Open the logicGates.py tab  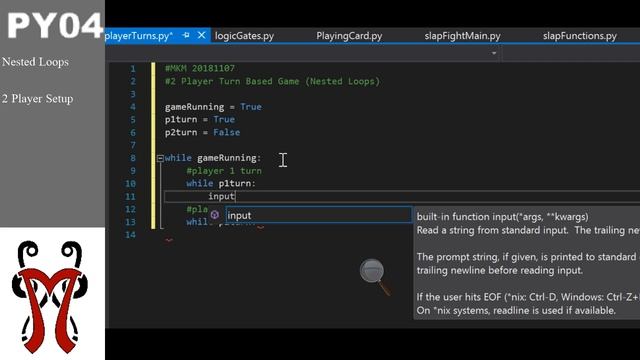tap(244, 36)
